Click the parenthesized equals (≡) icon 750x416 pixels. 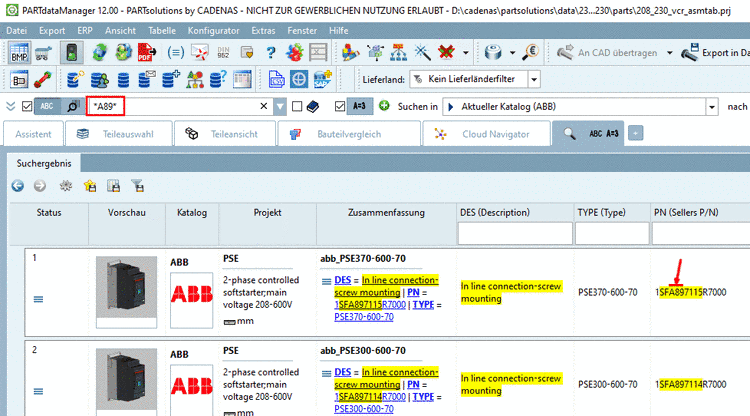click(176, 53)
